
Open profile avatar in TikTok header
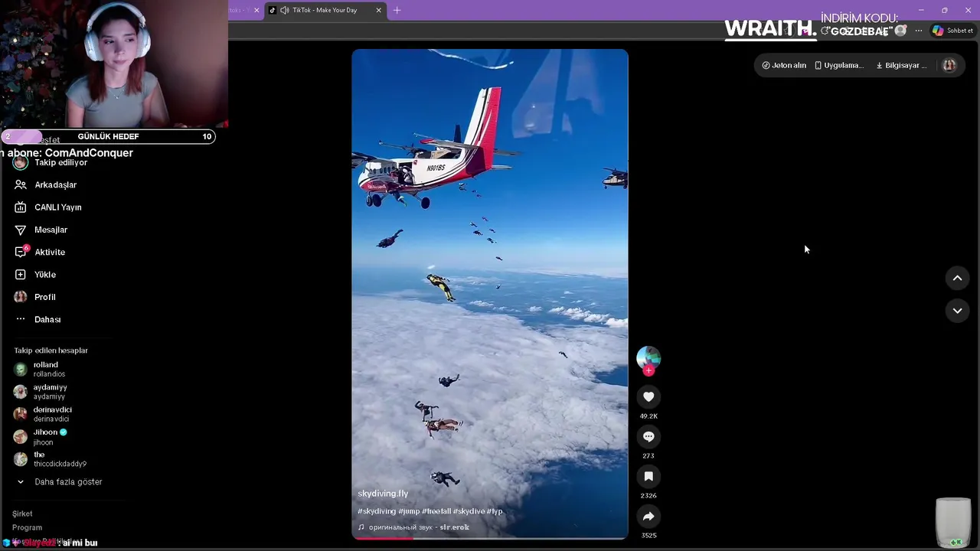pyautogui.click(x=949, y=65)
